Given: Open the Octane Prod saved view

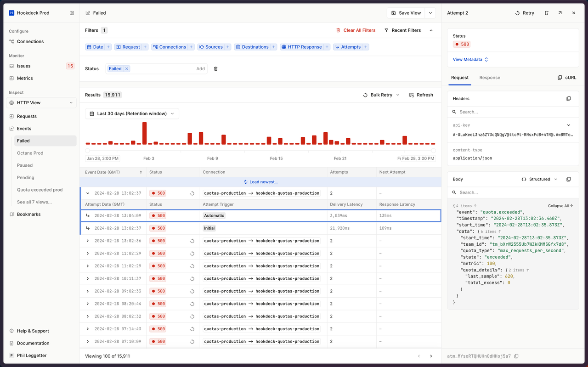Looking at the screenshot, I should click(45, 153).
